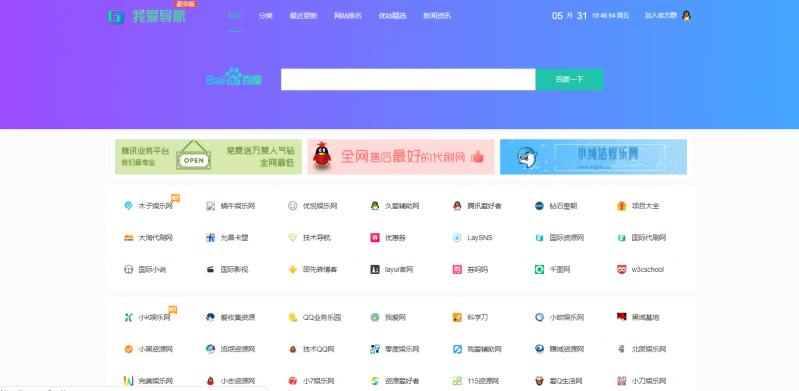
Task: Open the 小刀娱乐网 link
Action: (649, 381)
